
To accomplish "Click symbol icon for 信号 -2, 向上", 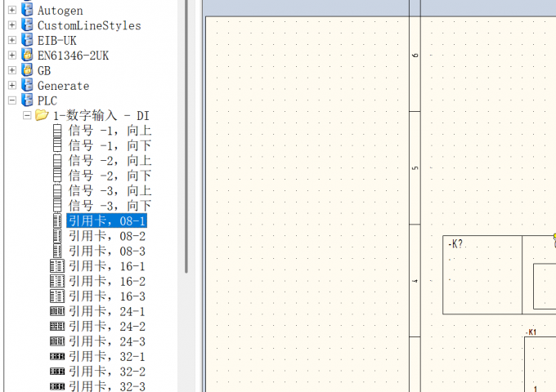I will coord(57,161).
